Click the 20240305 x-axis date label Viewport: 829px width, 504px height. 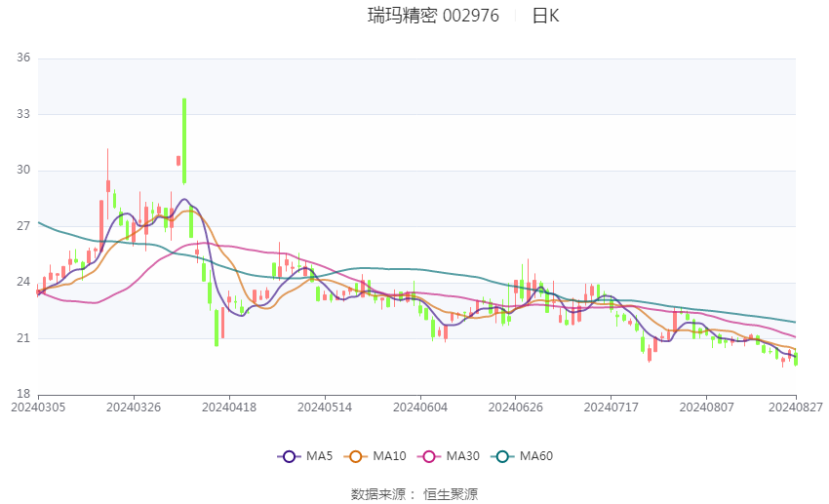click(38, 407)
